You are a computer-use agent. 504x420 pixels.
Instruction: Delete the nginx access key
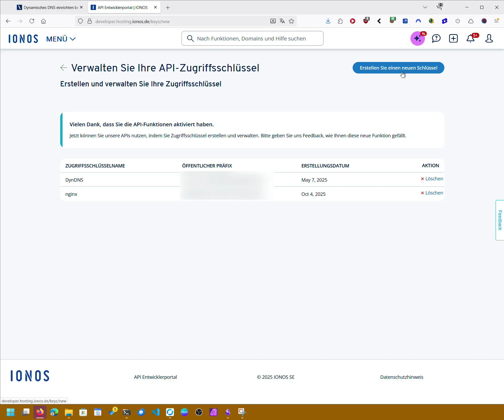(x=432, y=193)
